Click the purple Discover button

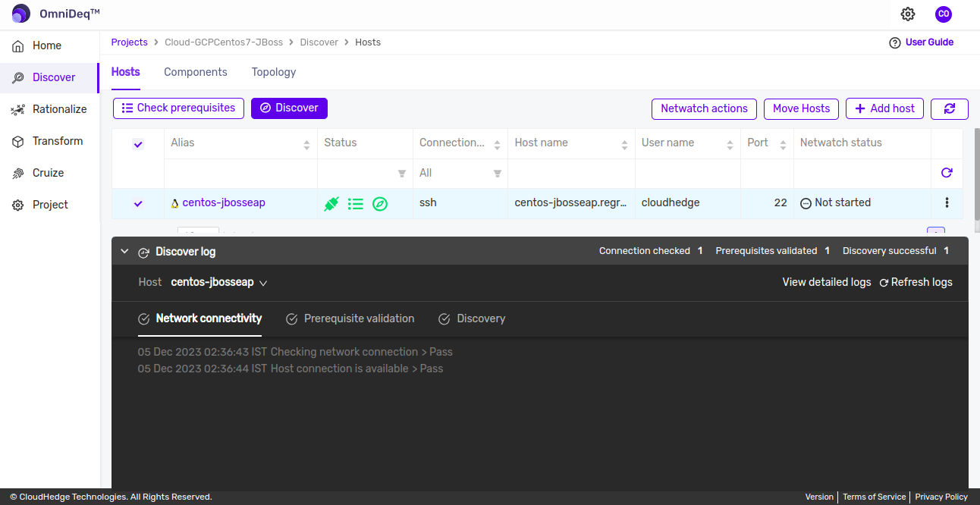pos(289,108)
